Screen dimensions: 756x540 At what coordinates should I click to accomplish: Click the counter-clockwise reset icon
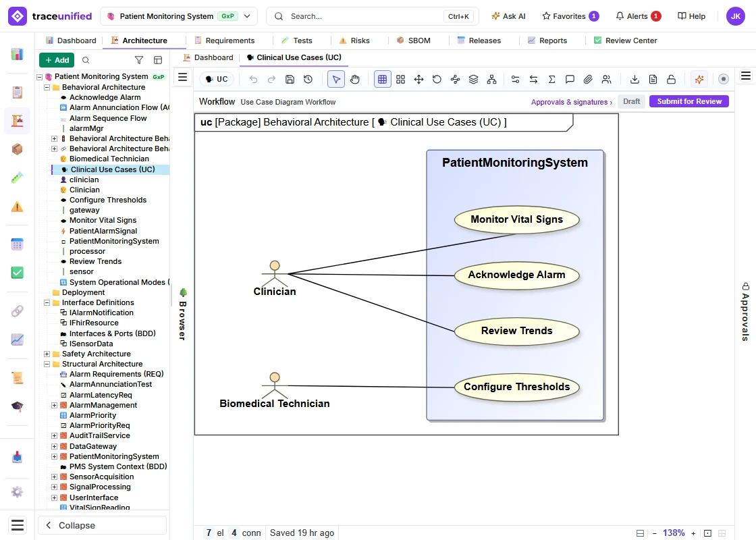click(437, 80)
